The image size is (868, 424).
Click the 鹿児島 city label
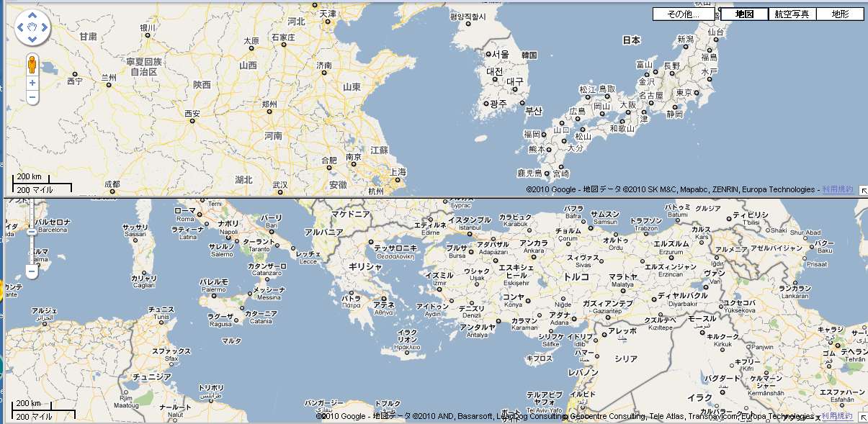tap(529, 173)
